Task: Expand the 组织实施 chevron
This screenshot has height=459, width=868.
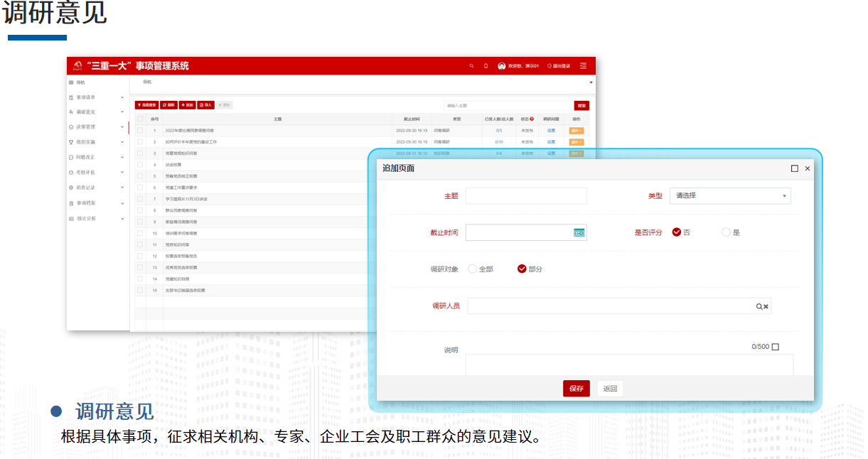Action: pyautogui.click(x=122, y=142)
